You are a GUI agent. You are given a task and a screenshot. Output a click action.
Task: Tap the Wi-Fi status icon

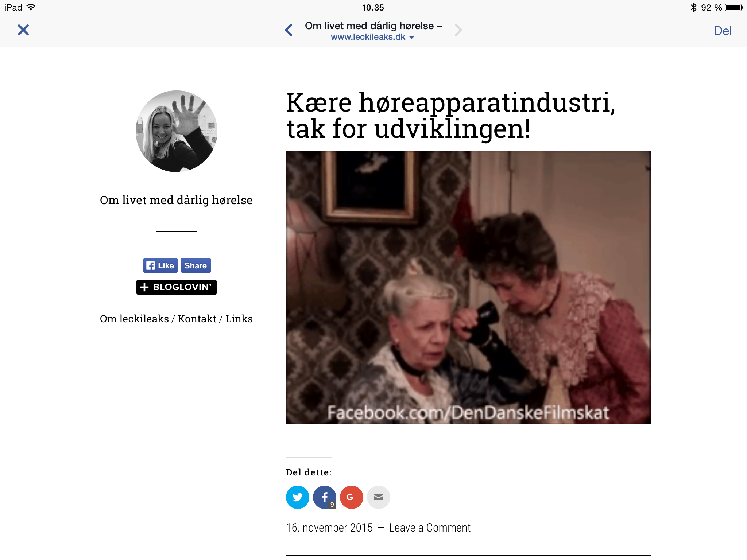coord(31,7)
